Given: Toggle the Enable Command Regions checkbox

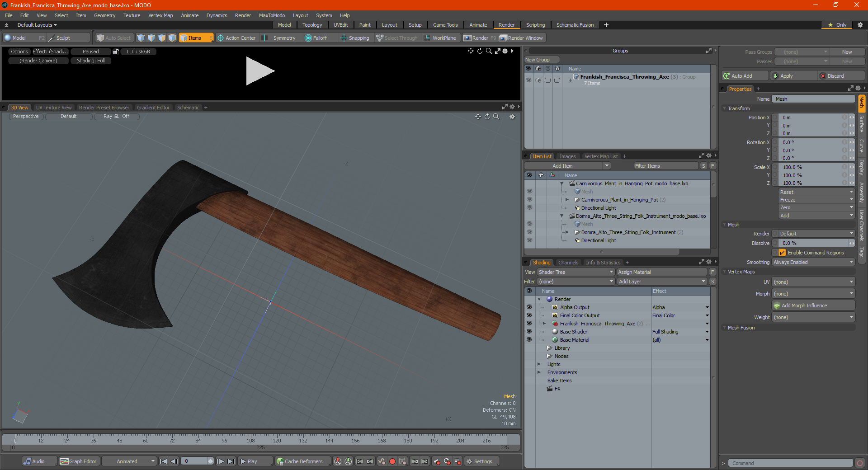Looking at the screenshot, I should [x=782, y=253].
